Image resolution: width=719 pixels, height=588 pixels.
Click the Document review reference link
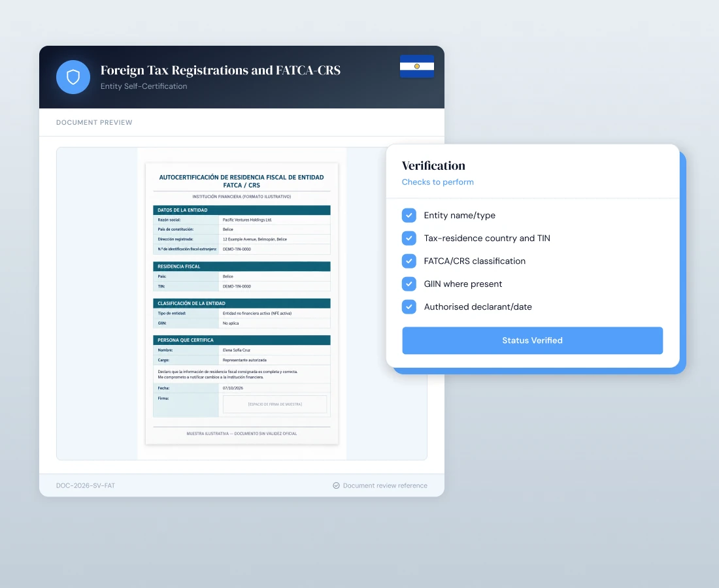click(385, 485)
